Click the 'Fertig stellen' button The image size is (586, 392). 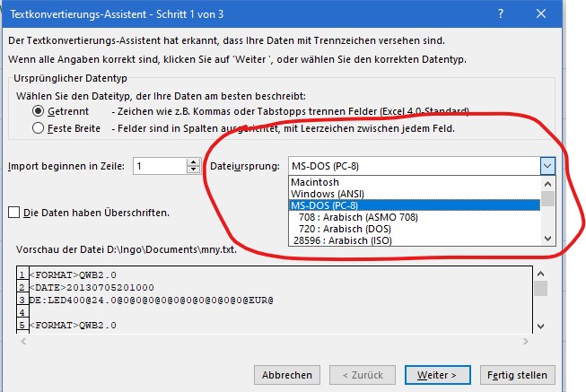coord(519,374)
